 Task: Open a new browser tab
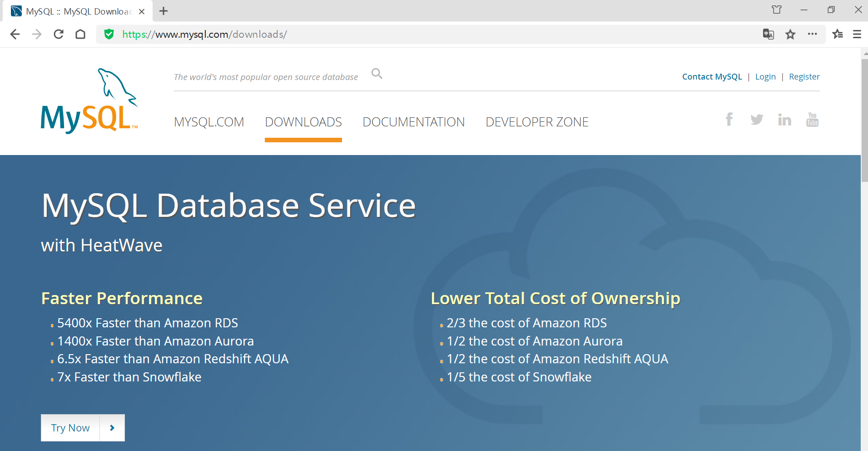coord(164,11)
